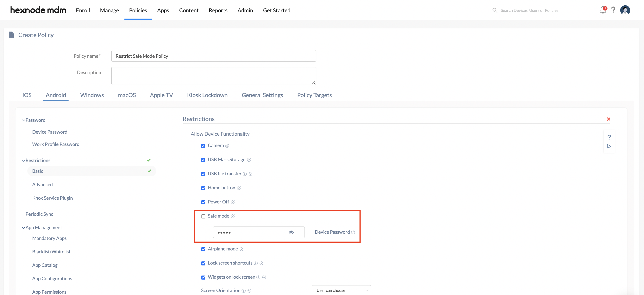This screenshot has height=295, width=644.
Task: Switch to General Settings tab
Action: point(262,95)
